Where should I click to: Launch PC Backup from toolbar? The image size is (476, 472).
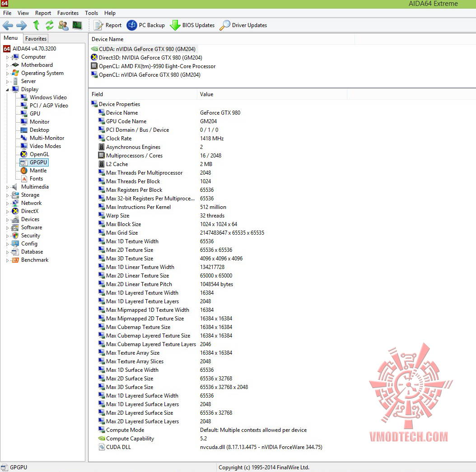click(x=146, y=25)
